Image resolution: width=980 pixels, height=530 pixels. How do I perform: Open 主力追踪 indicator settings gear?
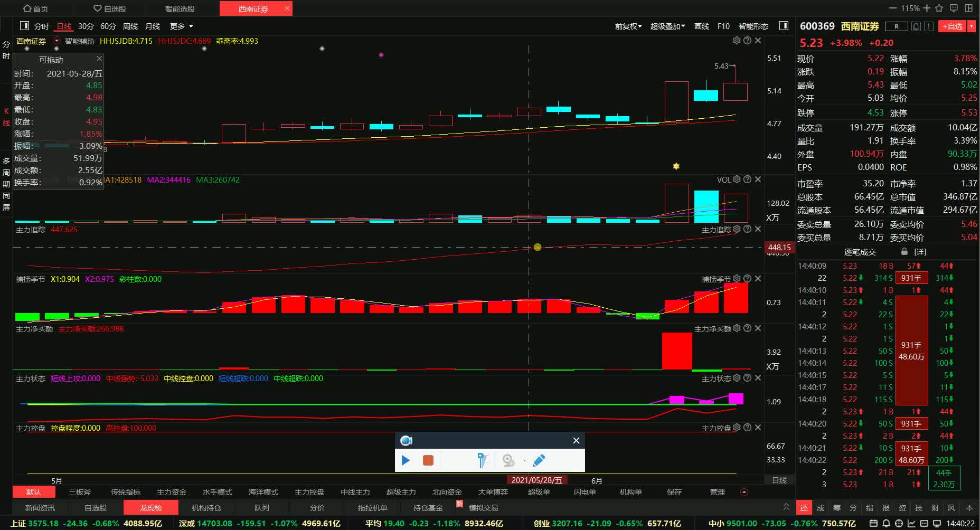(737, 229)
